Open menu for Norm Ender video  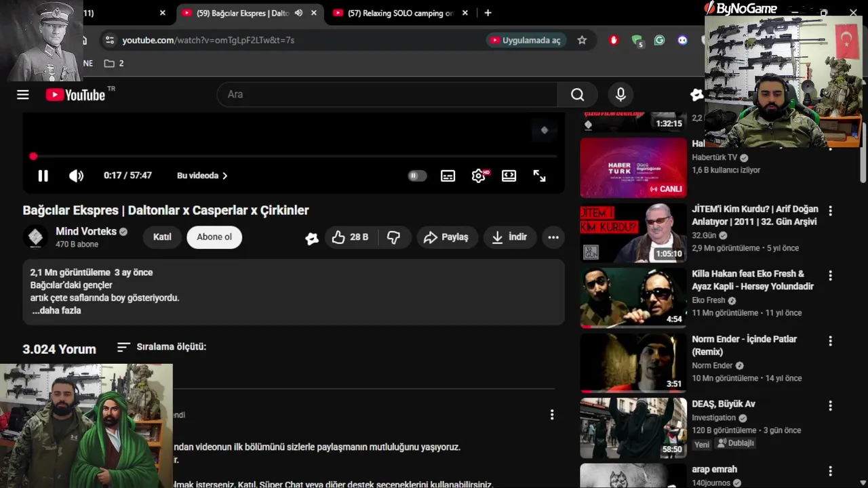click(x=830, y=341)
